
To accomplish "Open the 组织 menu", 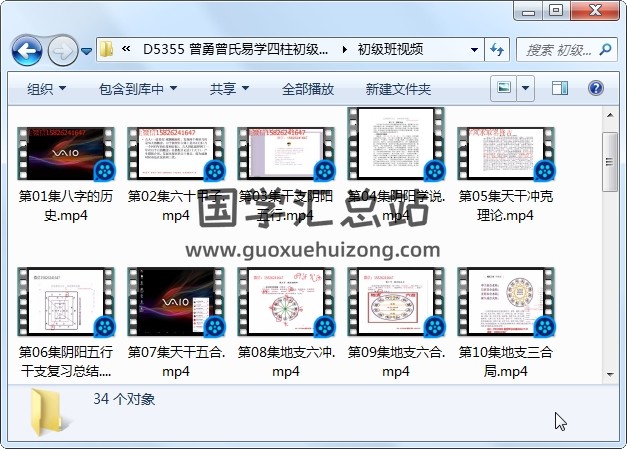I will [46, 89].
